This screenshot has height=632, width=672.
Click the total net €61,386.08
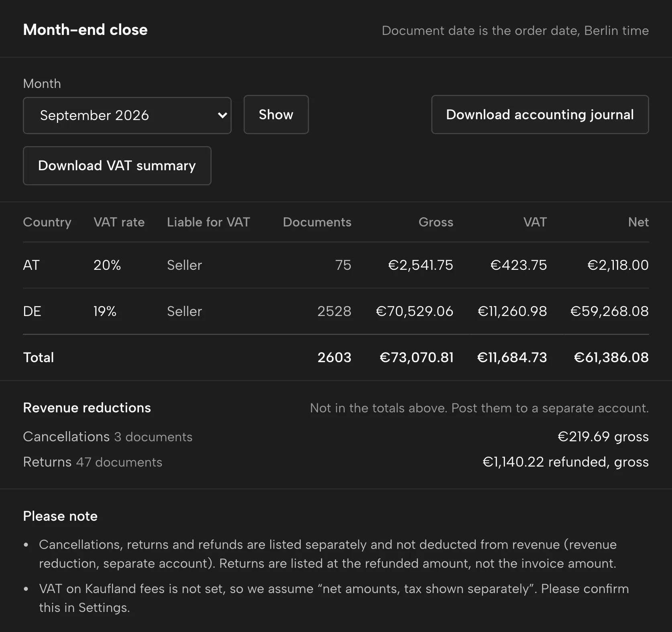pyautogui.click(x=611, y=357)
